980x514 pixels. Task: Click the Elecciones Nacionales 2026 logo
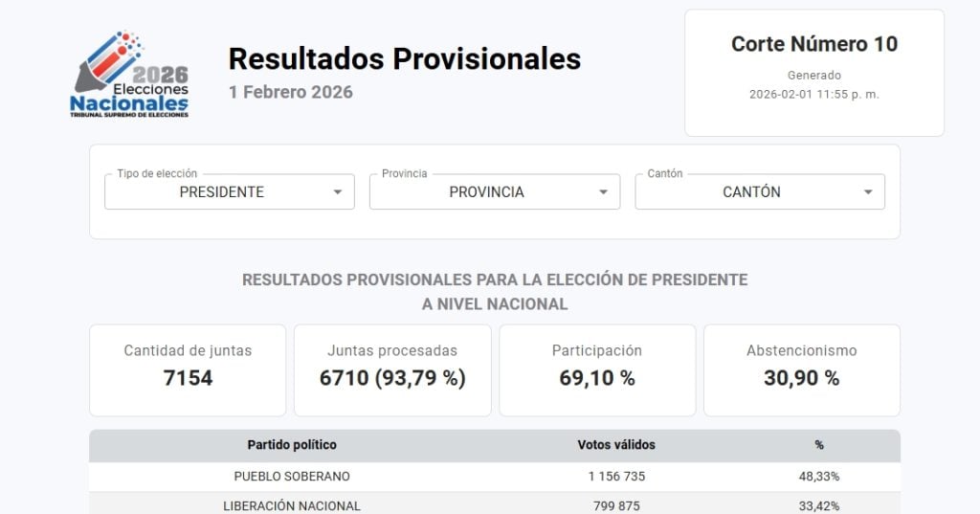point(131,75)
